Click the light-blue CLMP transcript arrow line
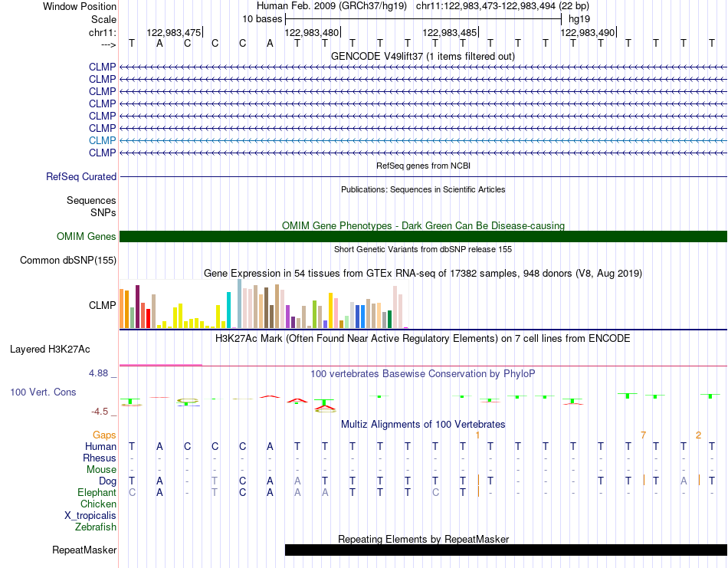The image size is (728, 568). point(423,140)
